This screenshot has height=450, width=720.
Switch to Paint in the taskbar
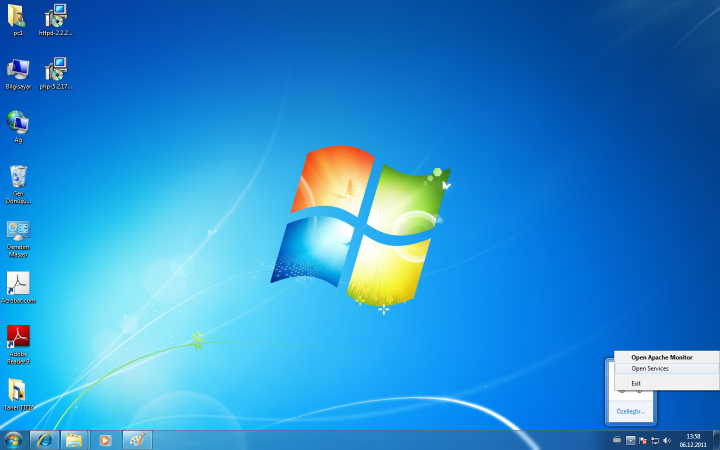point(137,440)
